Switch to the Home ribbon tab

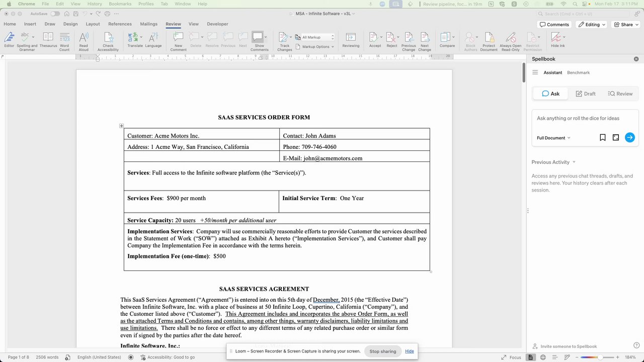10,24
